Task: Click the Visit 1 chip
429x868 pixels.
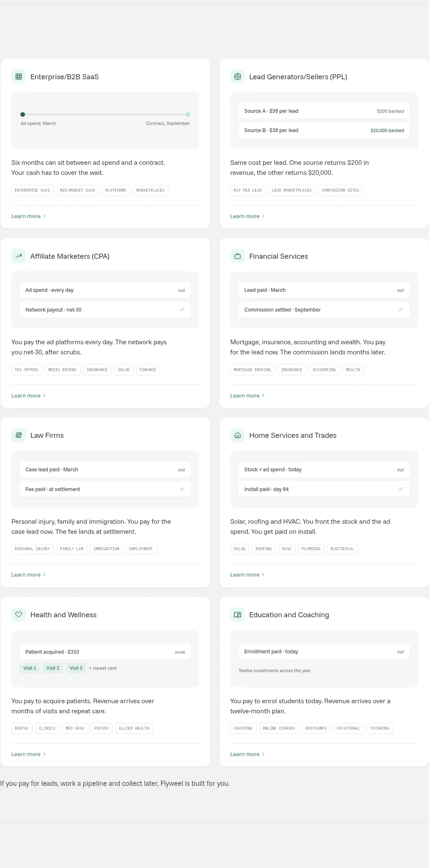Action: point(30,668)
